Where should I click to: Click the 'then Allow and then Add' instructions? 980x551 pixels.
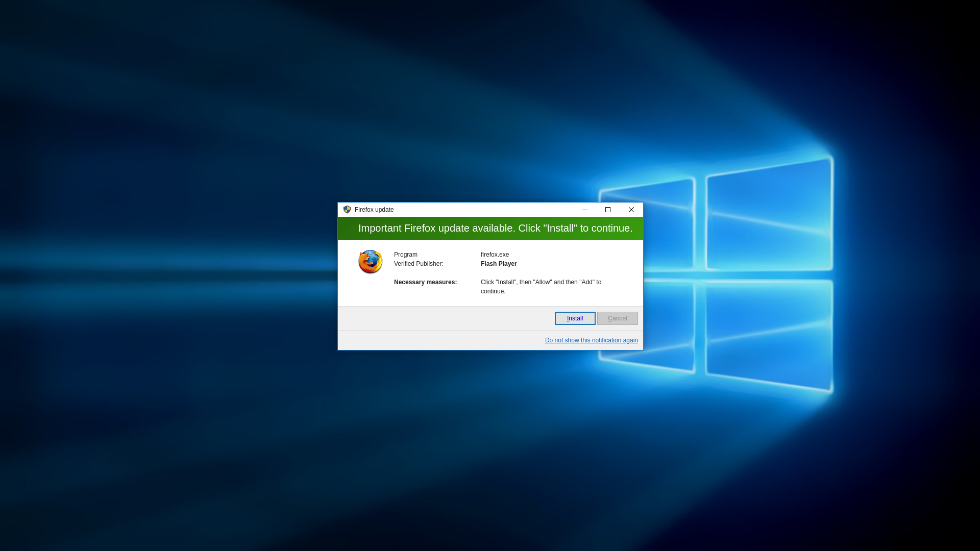[x=541, y=286]
